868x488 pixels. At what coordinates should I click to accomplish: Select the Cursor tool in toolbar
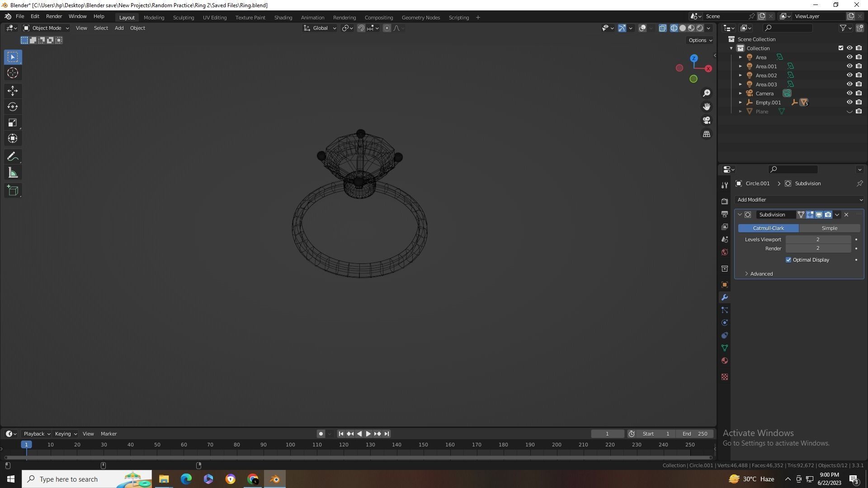(13, 73)
